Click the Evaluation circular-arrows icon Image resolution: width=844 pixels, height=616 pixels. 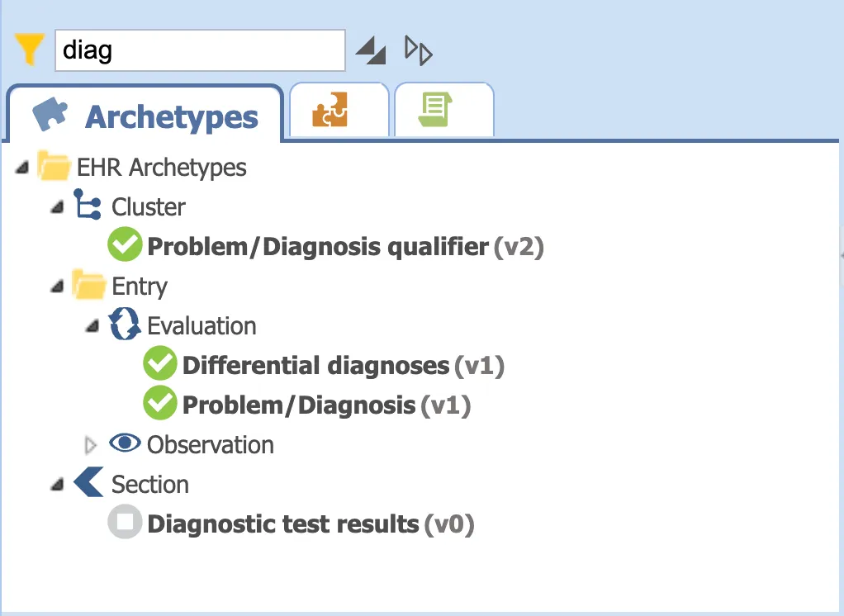(x=124, y=325)
